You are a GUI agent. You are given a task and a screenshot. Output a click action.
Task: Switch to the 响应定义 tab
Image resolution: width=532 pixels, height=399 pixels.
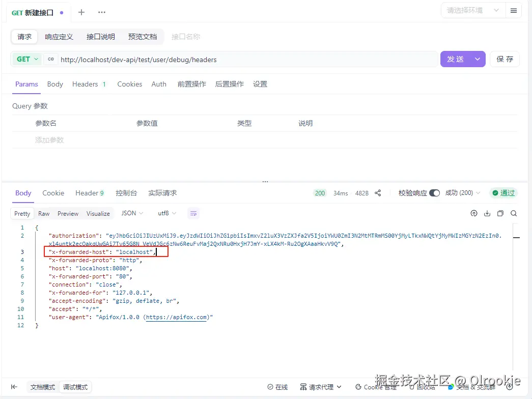coord(59,37)
